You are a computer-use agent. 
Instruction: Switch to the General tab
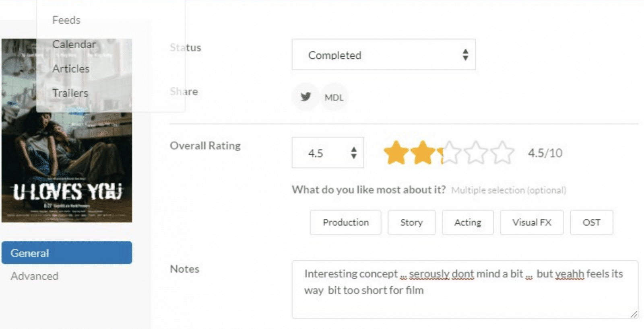click(67, 253)
